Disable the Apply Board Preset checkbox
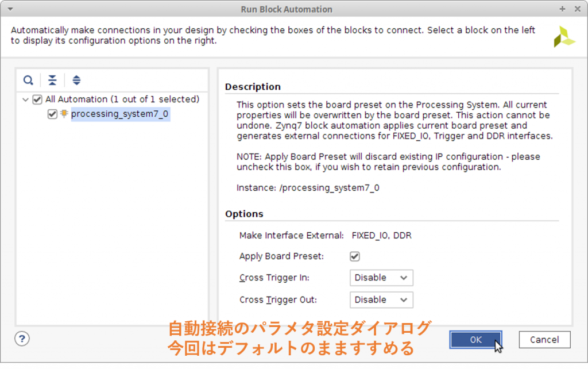Image resolution: width=588 pixels, height=369 pixels. [x=355, y=256]
